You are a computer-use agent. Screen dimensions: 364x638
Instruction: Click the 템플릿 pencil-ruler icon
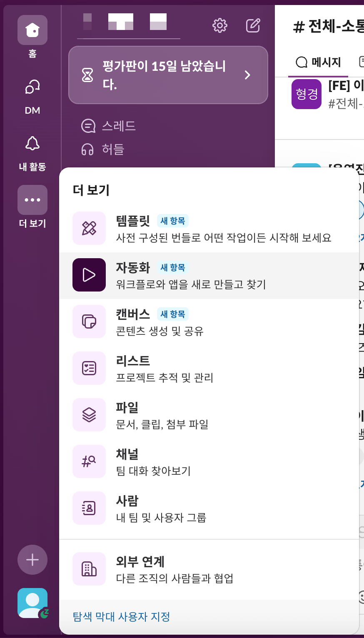[x=89, y=228]
